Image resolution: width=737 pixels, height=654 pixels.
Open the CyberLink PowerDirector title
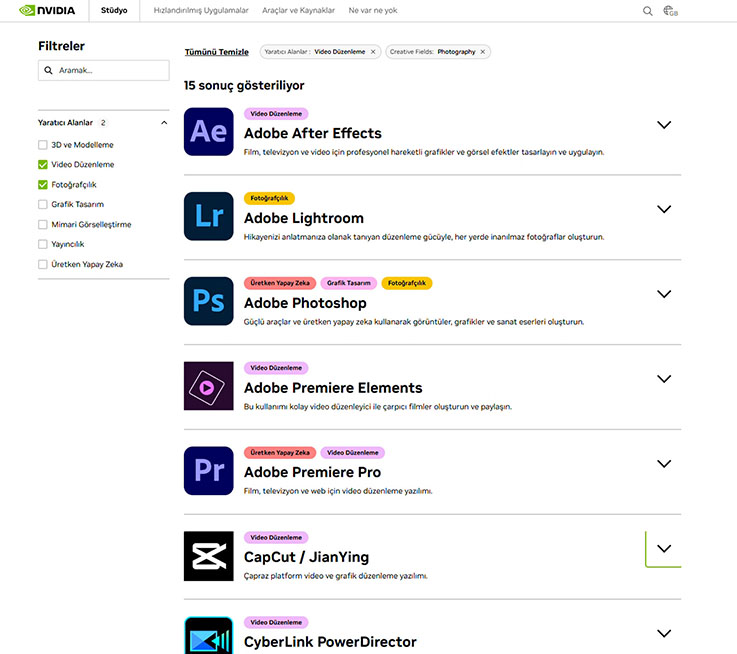330,642
